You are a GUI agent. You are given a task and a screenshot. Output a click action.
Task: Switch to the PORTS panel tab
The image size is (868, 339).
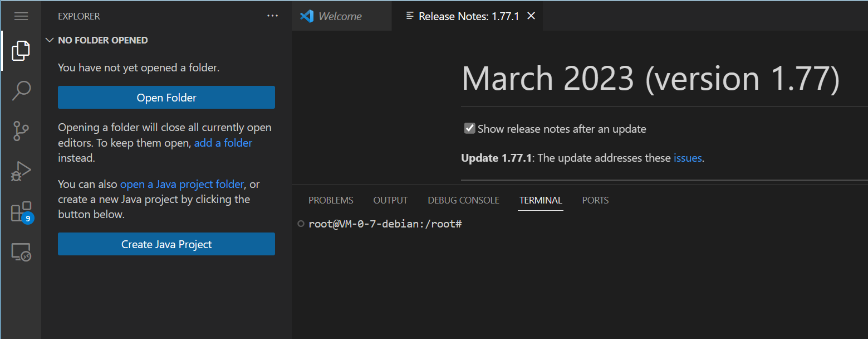[x=595, y=200]
